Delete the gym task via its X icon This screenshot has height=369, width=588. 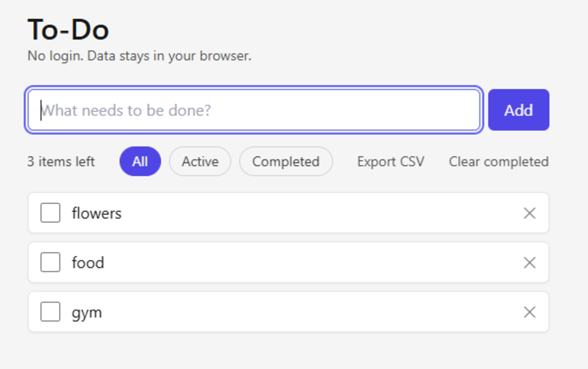529,312
